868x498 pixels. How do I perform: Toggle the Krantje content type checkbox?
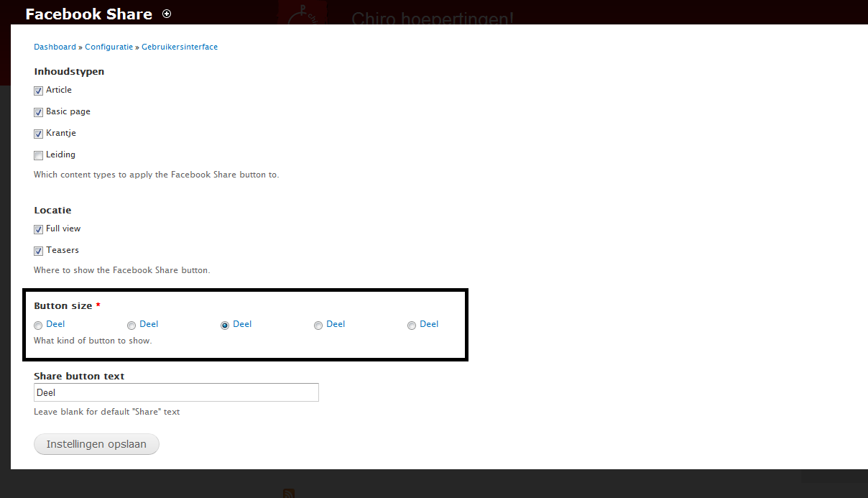pos(39,134)
